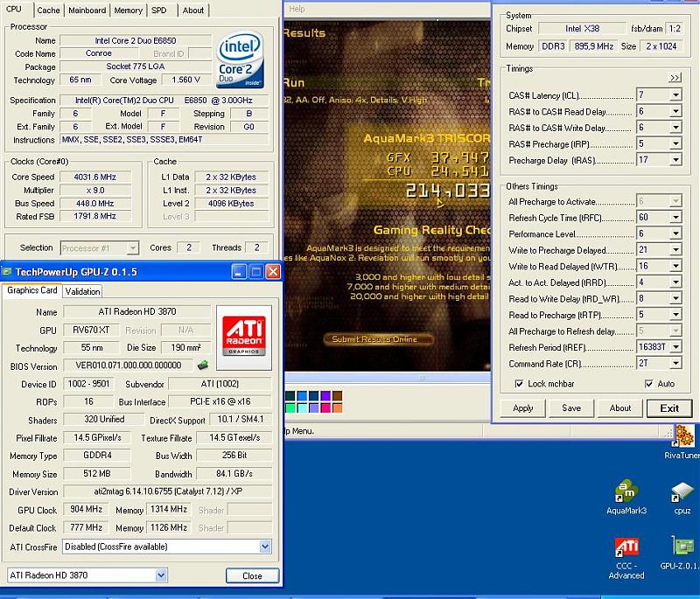Open the RAS# to CAS# Read Delay dropdown
The image size is (700, 599).
(x=675, y=111)
